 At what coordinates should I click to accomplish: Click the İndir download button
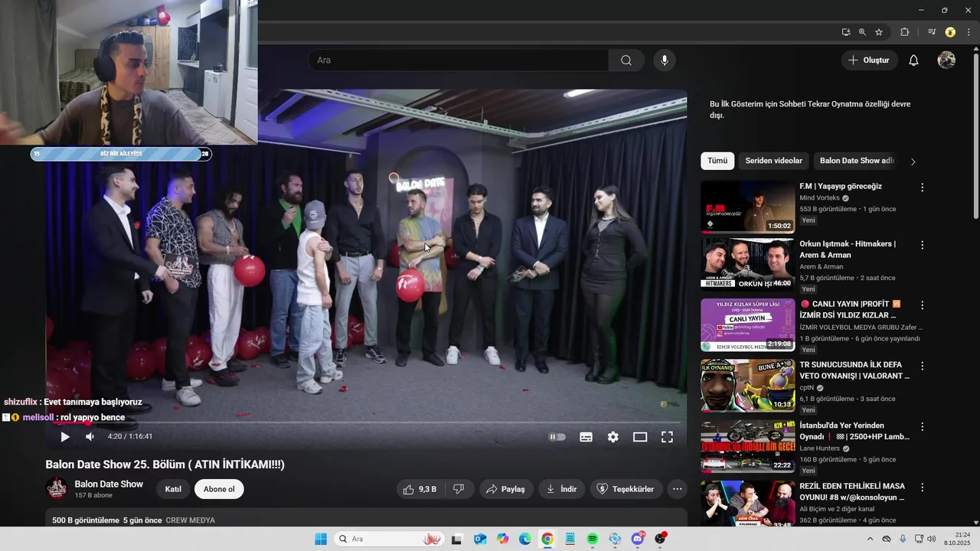tap(561, 489)
